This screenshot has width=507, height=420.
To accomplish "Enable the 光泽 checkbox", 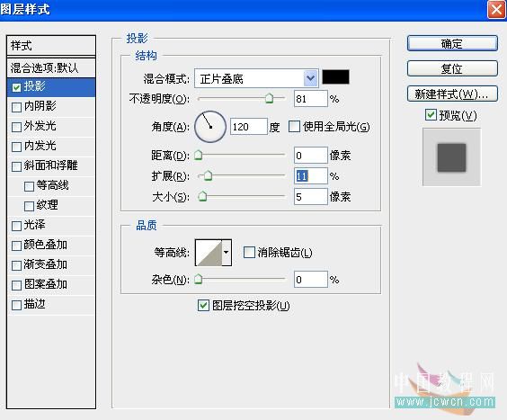I will coord(16,226).
